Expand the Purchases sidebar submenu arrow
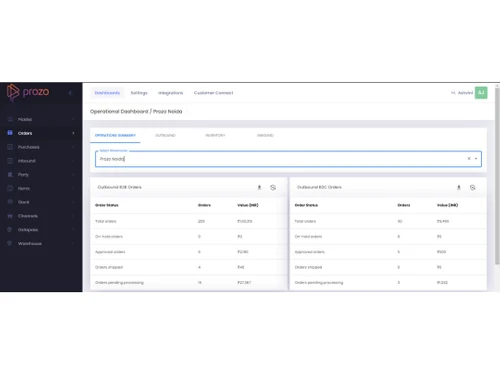Viewport: 500px width, 375px height. coord(73,147)
